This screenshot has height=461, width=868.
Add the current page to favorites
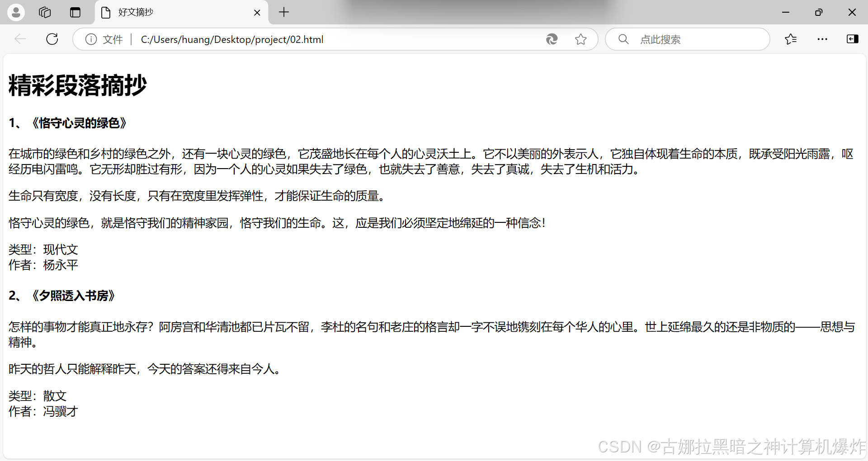click(x=581, y=39)
